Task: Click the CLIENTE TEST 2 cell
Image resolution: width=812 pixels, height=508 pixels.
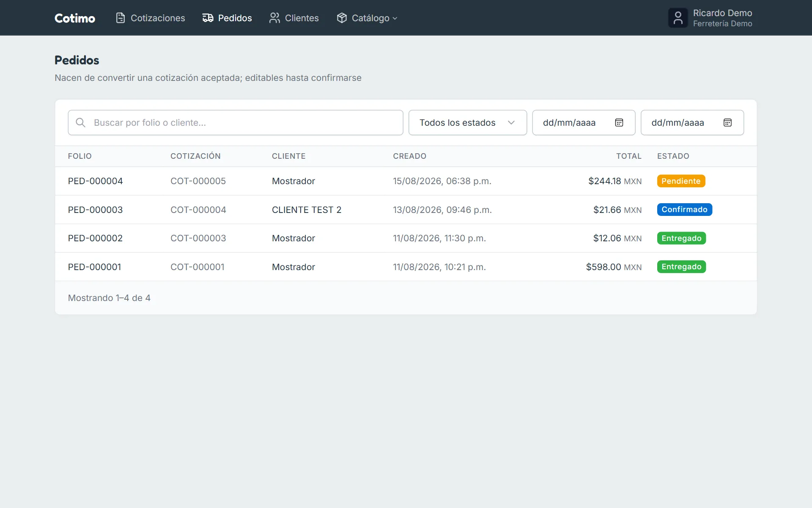Action: 307,210
